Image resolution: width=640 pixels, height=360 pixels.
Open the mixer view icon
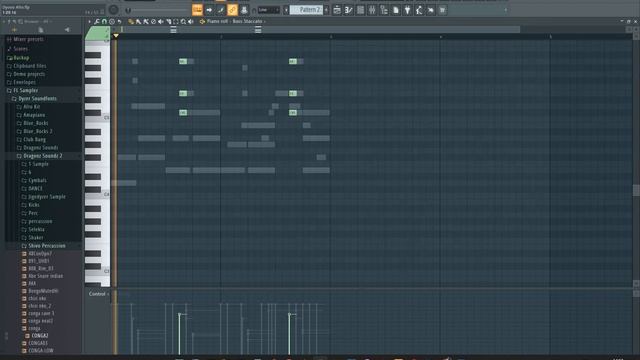pyautogui.click(x=372, y=10)
